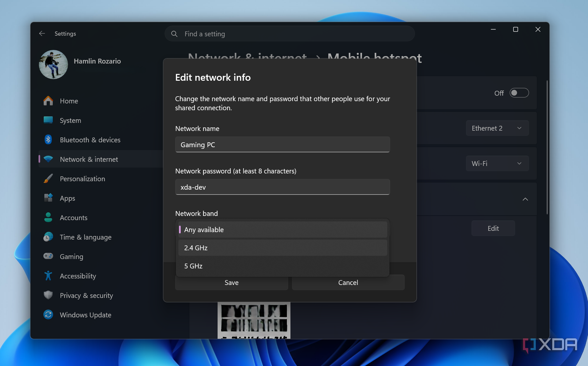Cancel the Edit network info dialog
The width and height of the screenshot is (588, 366).
[x=348, y=283]
